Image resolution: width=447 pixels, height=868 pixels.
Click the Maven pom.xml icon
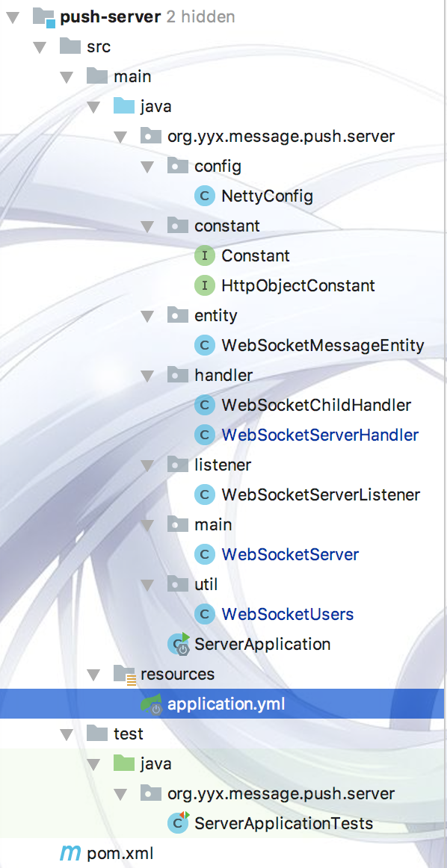pos(70,854)
